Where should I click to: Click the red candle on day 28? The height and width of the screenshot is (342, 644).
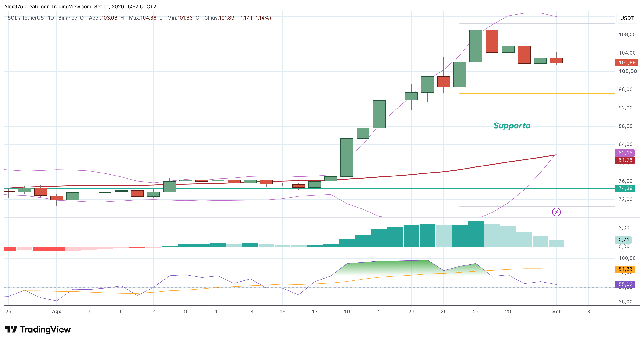pyautogui.click(x=492, y=41)
